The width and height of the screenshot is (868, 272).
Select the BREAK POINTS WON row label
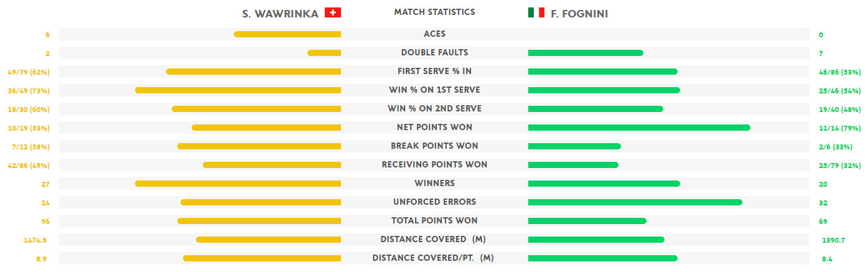click(x=434, y=146)
